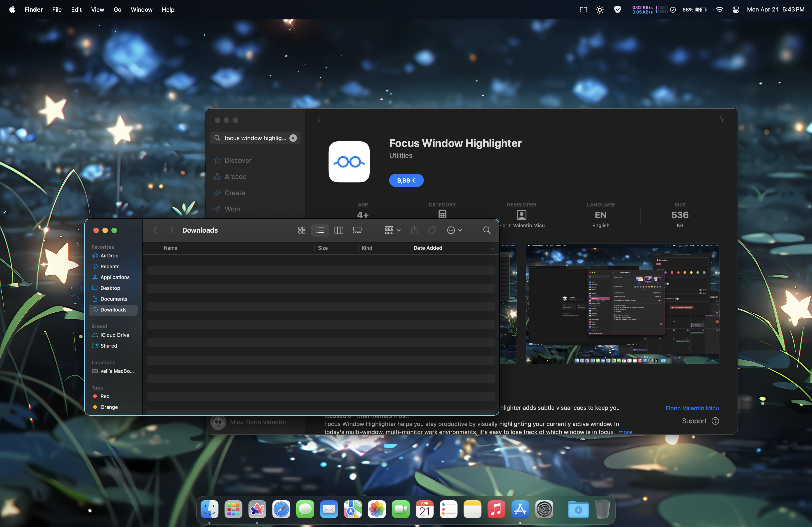
Task: Click the Finder search magnifier icon
Action: [487, 230]
